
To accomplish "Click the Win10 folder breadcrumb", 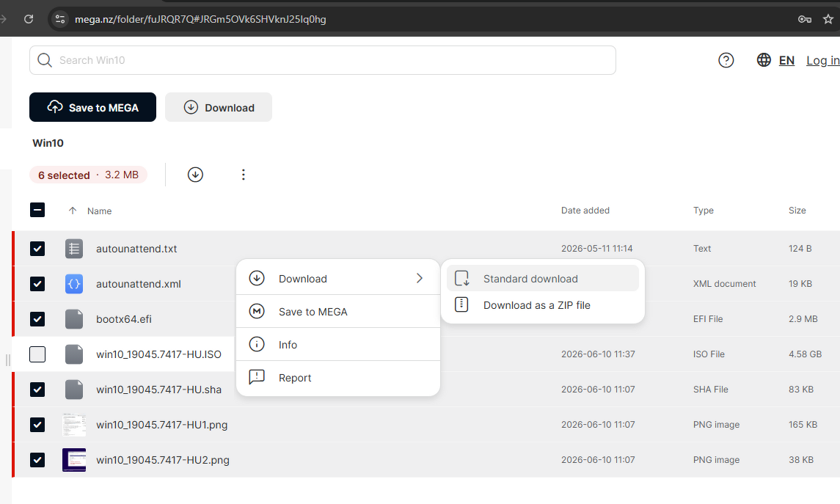I will [x=48, y=143].
